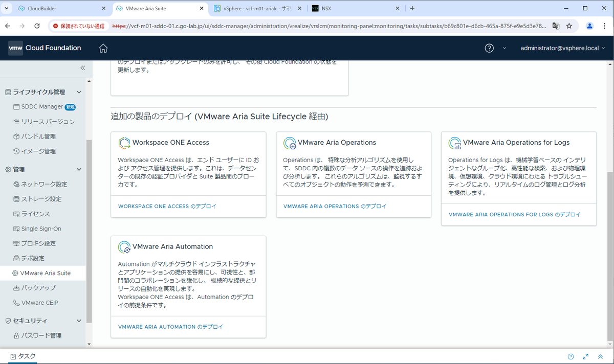Open a new browser tab with plus button

click(x=412, y=9)
